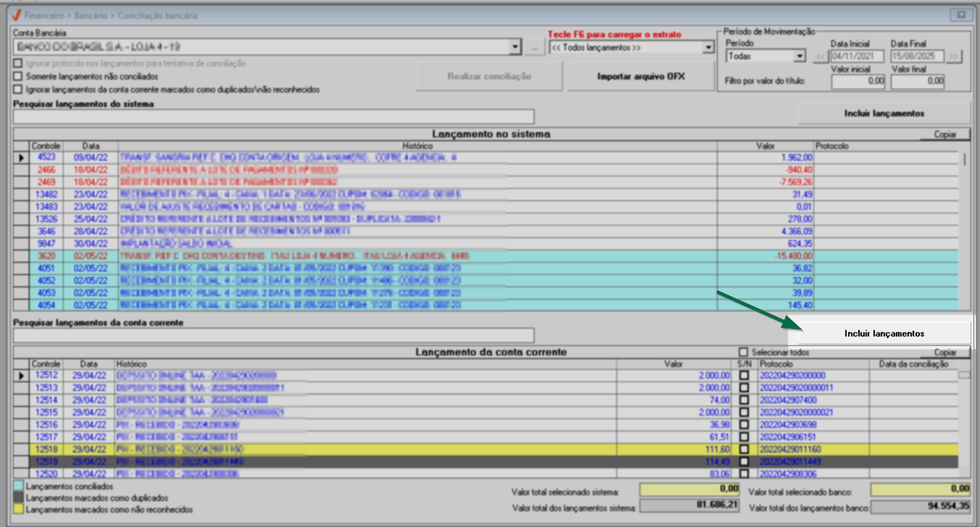
Task: Click the ellipsis button beside bank account field
Action: [x=534, y=47]
